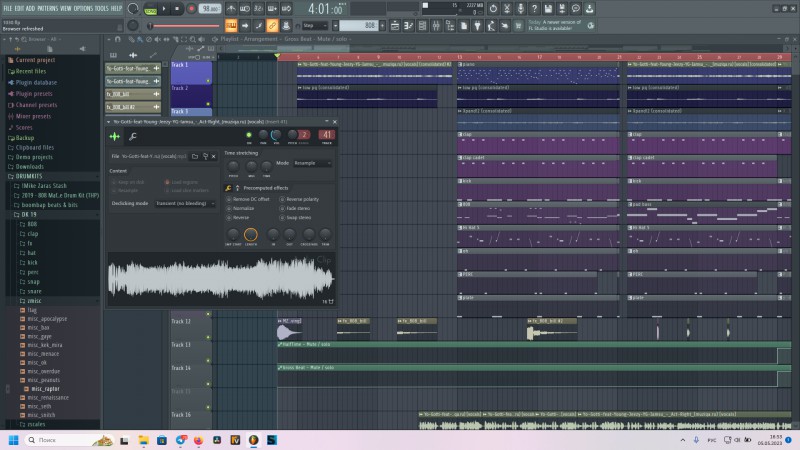Enable the Normalize option
The width and height of the screenshot is (800, 450).
(x=240, y=208)
